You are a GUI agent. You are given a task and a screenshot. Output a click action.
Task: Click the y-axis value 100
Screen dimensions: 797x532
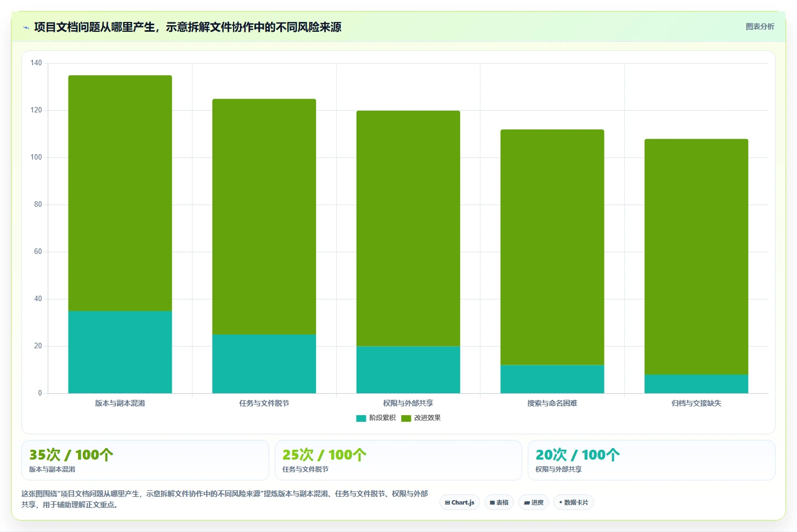tap(36, 157)
